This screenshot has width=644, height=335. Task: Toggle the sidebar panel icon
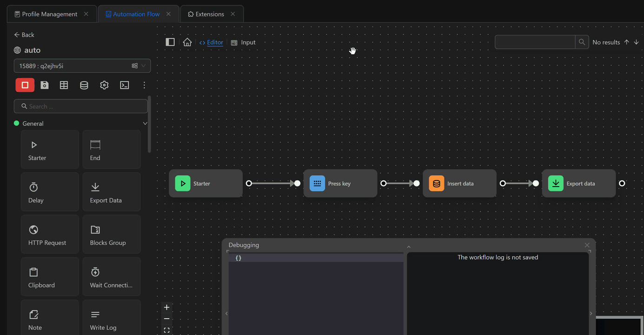[x=170, y=42]
